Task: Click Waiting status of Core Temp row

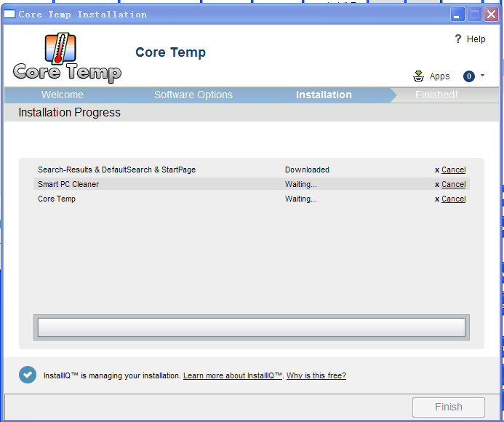Action: (301, 199)
